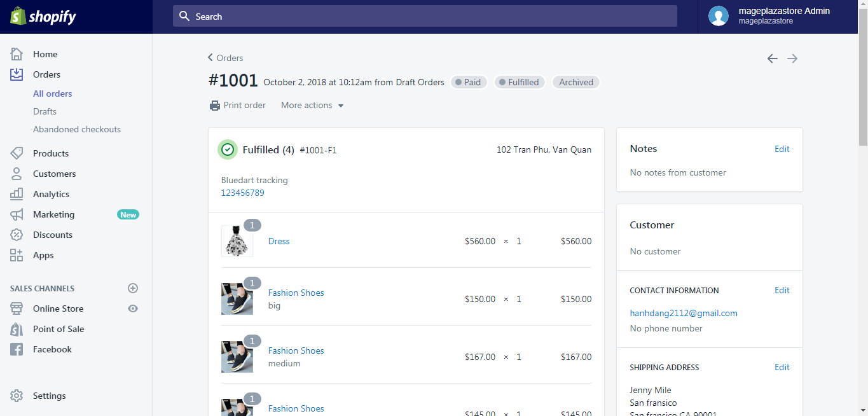Open the Dress product link
Screen dimensions: 868x416
point(279,241)
